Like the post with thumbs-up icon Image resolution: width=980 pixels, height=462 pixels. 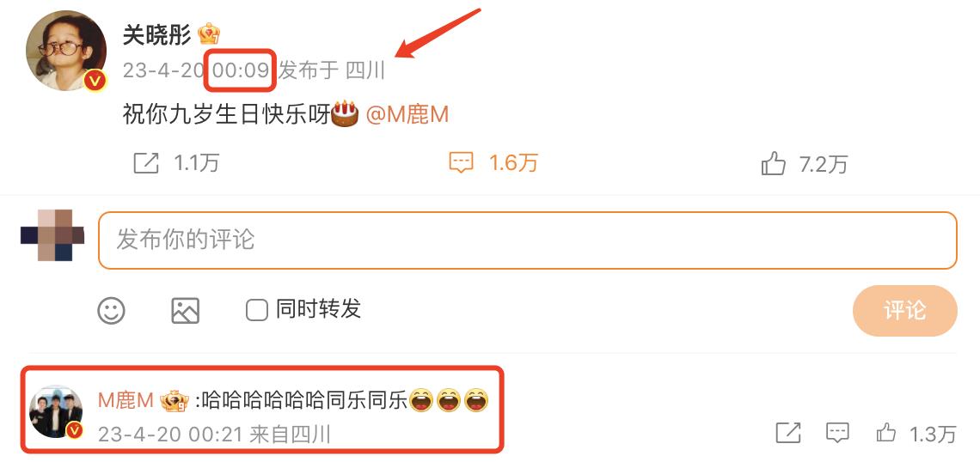[773, 163]
